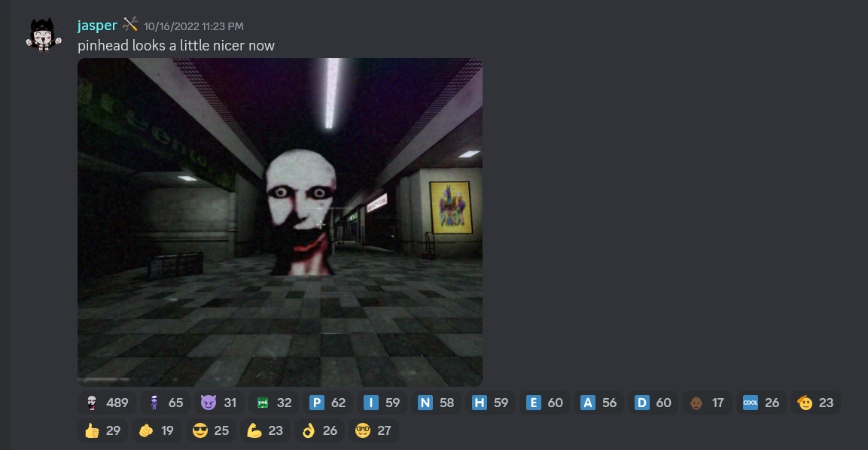The image size is (868, 450).
Task: Click the pointing hand reaction with 19
Action: tap(157, 430)
